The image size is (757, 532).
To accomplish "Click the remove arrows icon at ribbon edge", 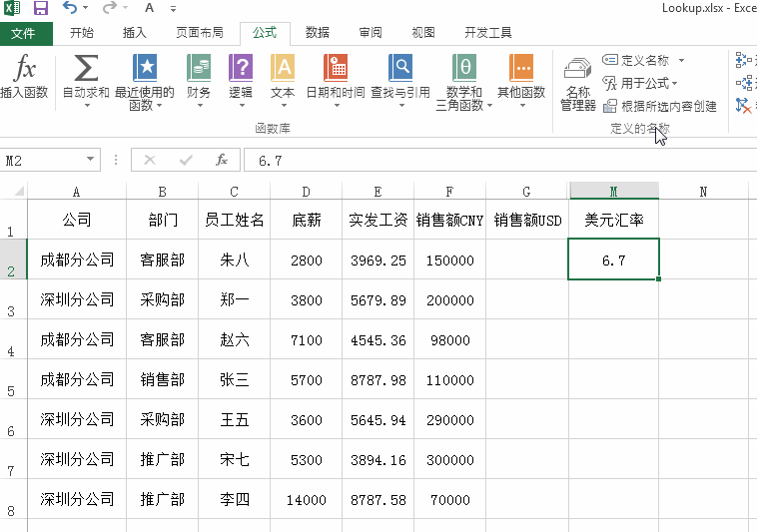I will (x=744, y=106).
